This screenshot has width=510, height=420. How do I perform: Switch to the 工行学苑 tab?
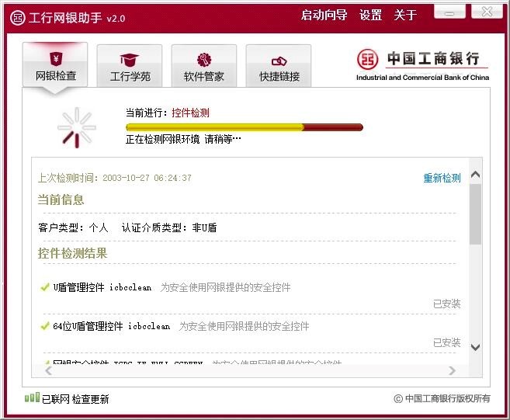tap(130, 66)
